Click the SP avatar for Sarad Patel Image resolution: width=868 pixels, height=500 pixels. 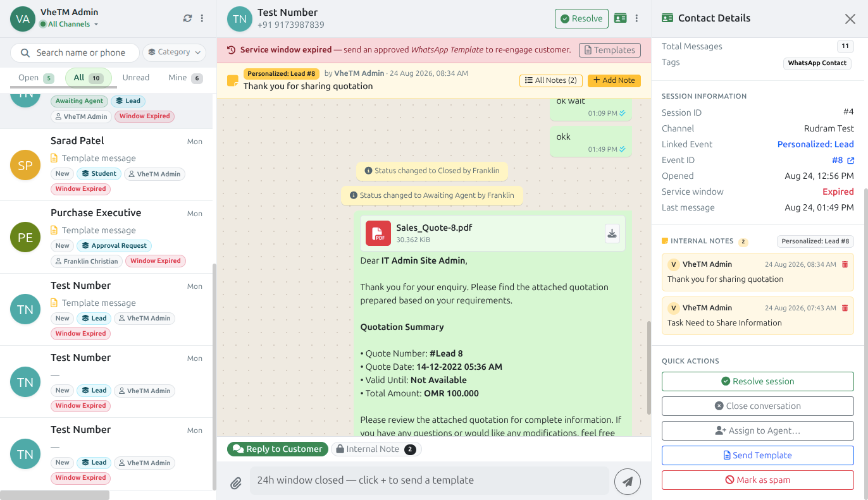(25, 165)
